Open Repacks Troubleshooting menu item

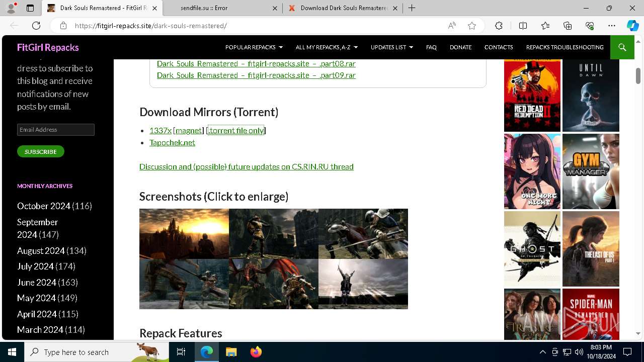point(565,47)
